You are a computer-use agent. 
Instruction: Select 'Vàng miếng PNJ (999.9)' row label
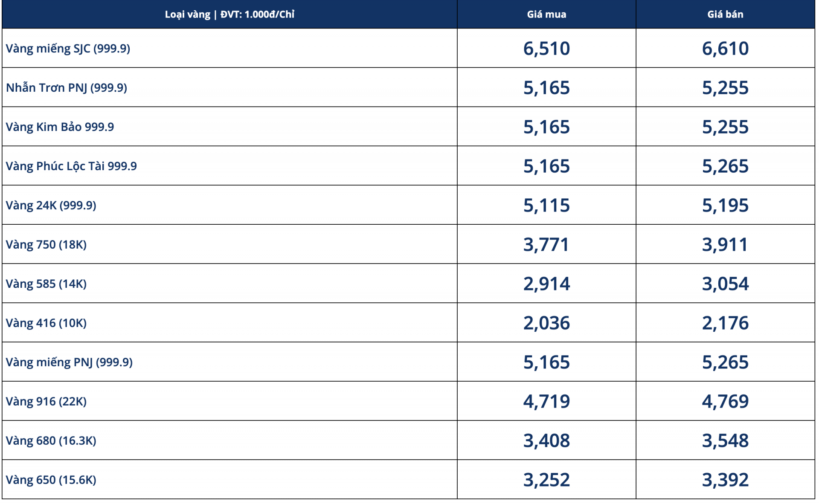69,362
